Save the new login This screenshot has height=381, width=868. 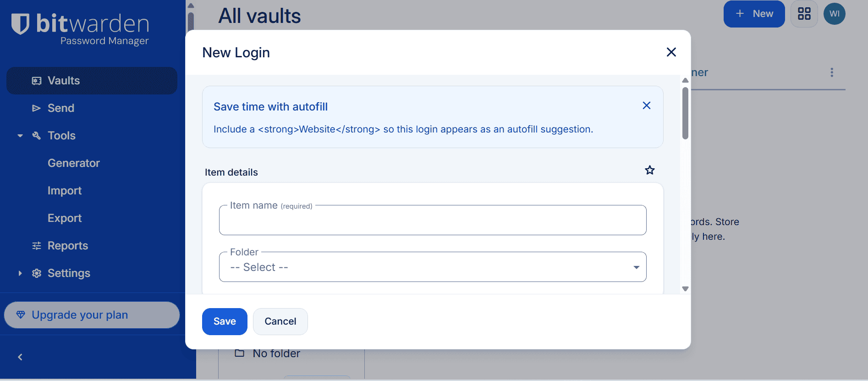[x=225, y=321]
